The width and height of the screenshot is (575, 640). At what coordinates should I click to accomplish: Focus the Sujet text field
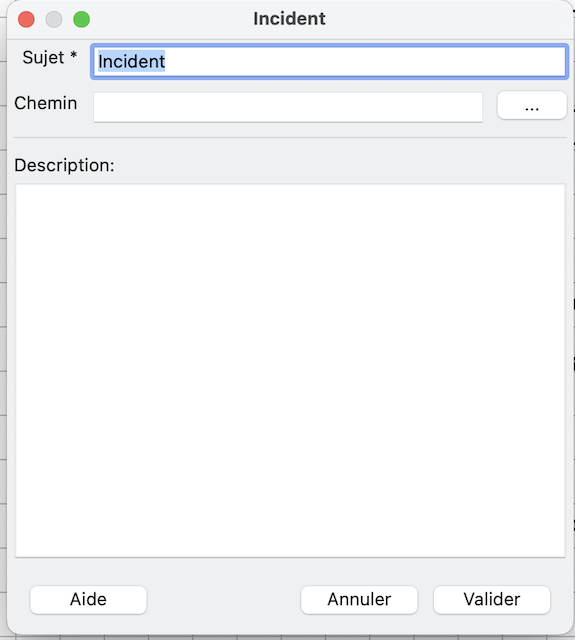329,62
